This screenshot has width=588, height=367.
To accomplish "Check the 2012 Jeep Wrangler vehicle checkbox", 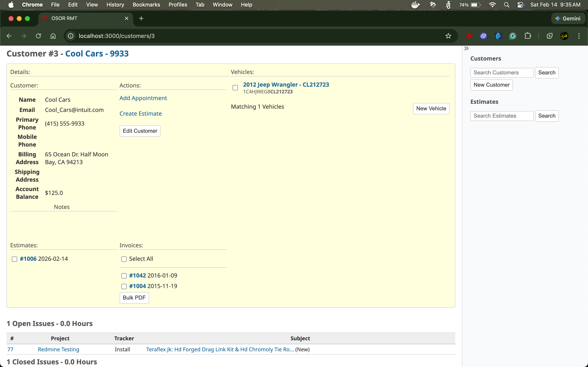I will click(235, 88).
